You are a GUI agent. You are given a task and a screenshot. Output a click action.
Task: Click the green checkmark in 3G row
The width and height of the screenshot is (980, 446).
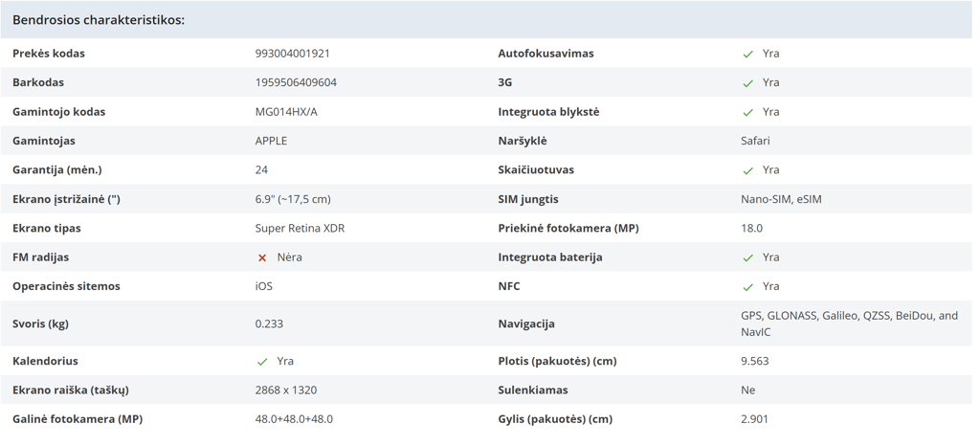pyautogui.click(x=747, y=83)
